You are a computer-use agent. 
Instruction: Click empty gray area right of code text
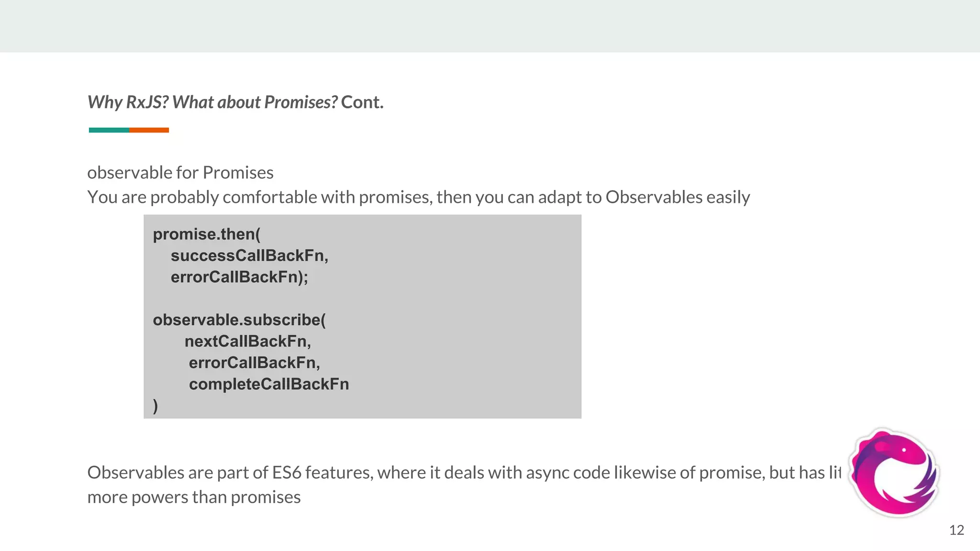pyautogui.click(x=479, y=316)
